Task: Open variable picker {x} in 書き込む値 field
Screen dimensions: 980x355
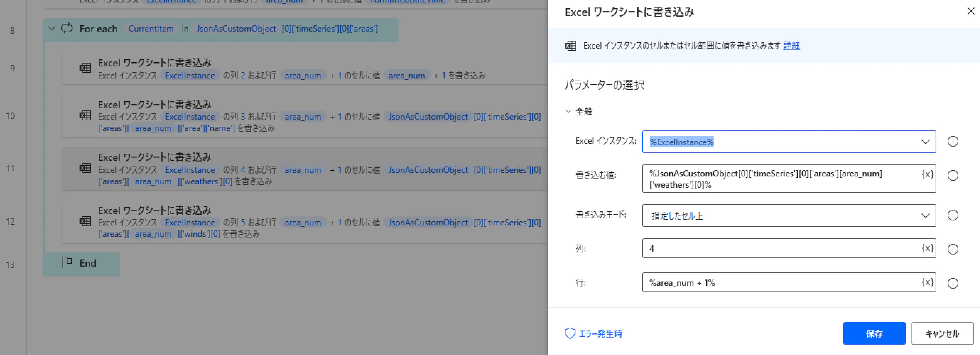Action: 927,174
